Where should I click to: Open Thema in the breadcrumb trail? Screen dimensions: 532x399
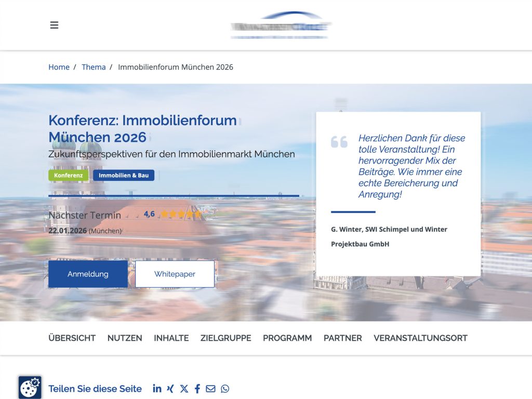[94, 67]
